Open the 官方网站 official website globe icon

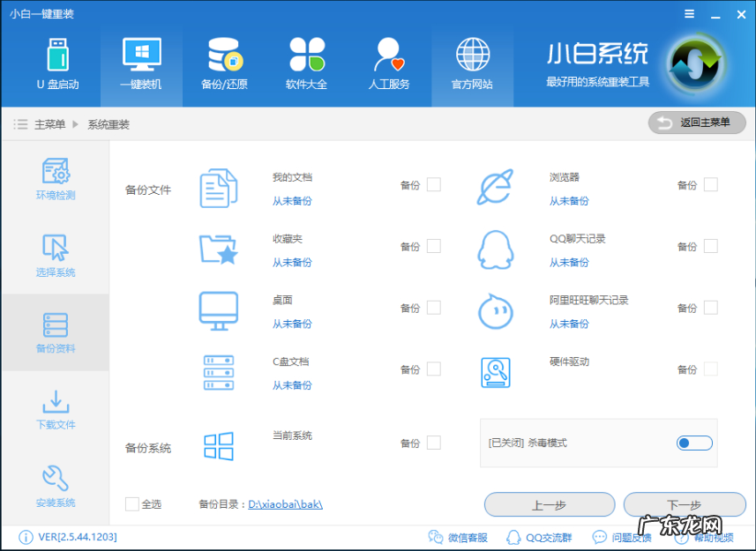click(x=472, y=62)
